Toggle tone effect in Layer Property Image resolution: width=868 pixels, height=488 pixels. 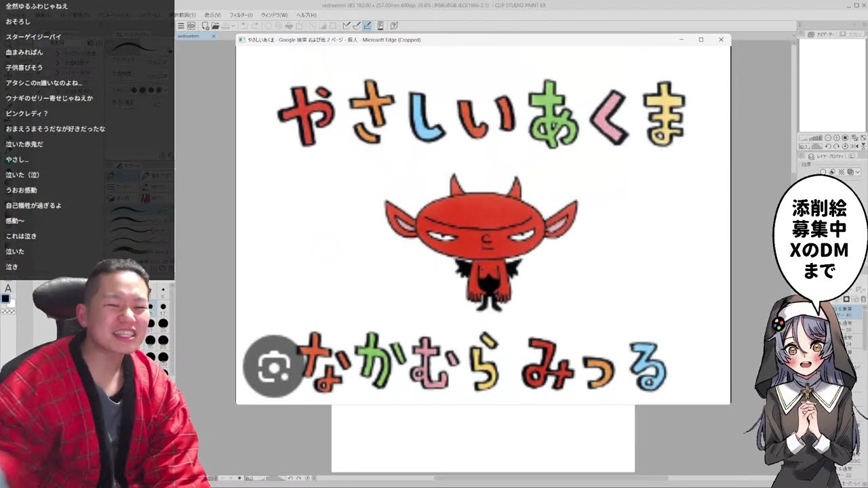832,172
